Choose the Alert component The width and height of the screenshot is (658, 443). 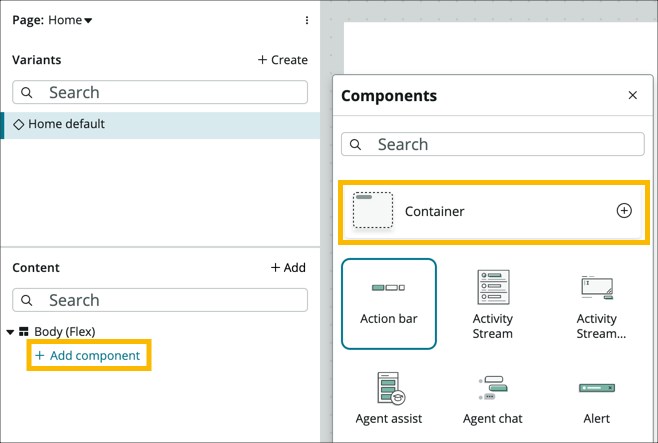tap(596, 388)
